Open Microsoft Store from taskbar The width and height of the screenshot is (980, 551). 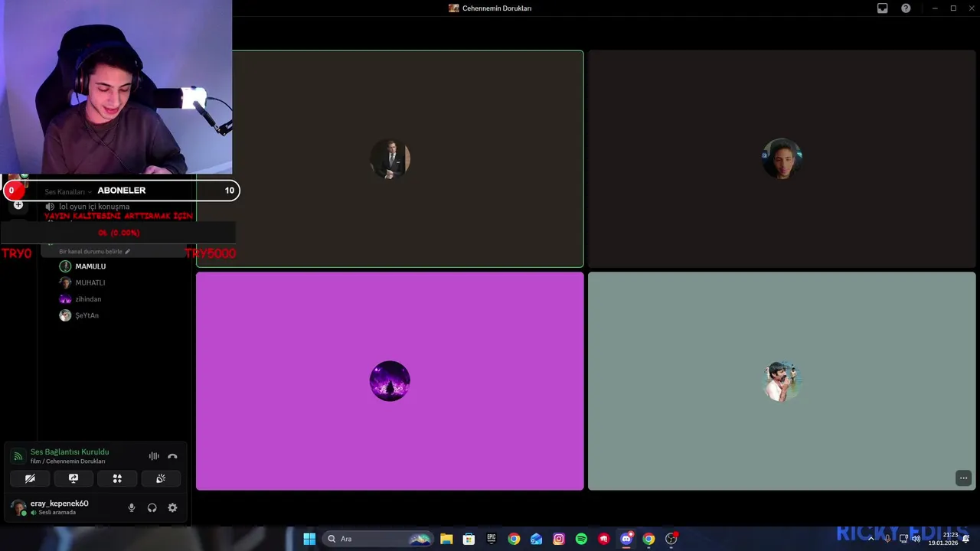point(469,539)
